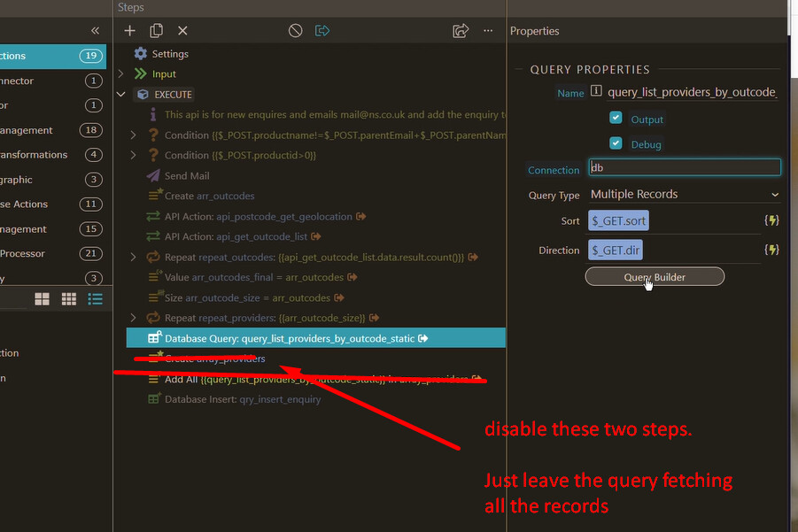Open dynamic data picker for Direction
The width and height of the screenshot is (798, 532).
point(771,250)
